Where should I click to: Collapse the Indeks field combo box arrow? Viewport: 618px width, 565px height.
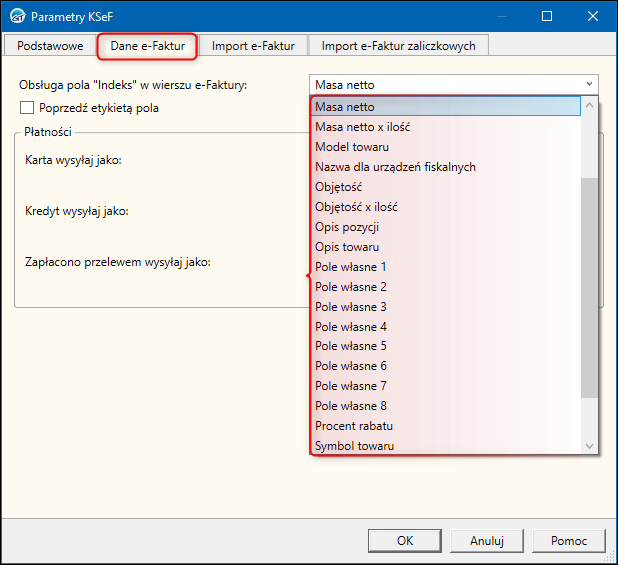coord(589,84)
